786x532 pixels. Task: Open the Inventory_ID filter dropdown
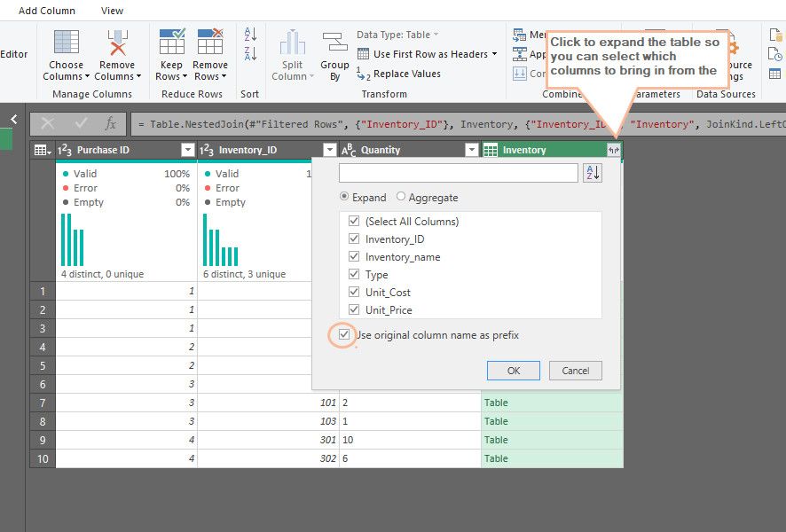[329, 150]
